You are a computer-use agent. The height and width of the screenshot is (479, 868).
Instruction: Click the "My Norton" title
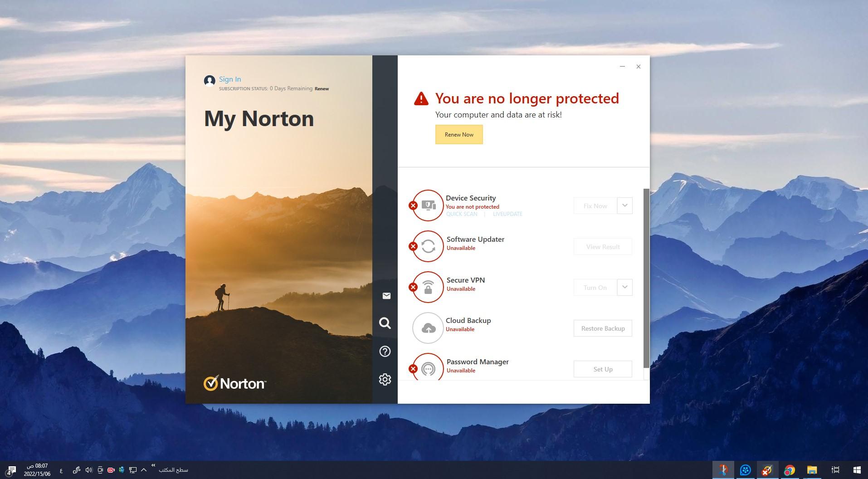(x=259, y=119)
